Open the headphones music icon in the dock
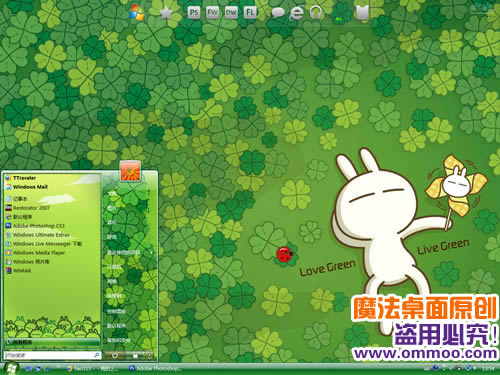The width and height of the screenshot is (500, 375). [315, 13]
